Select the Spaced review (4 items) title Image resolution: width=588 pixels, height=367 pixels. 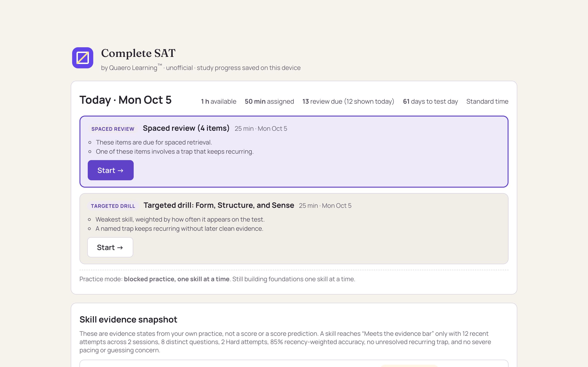(x=186, y=128)
